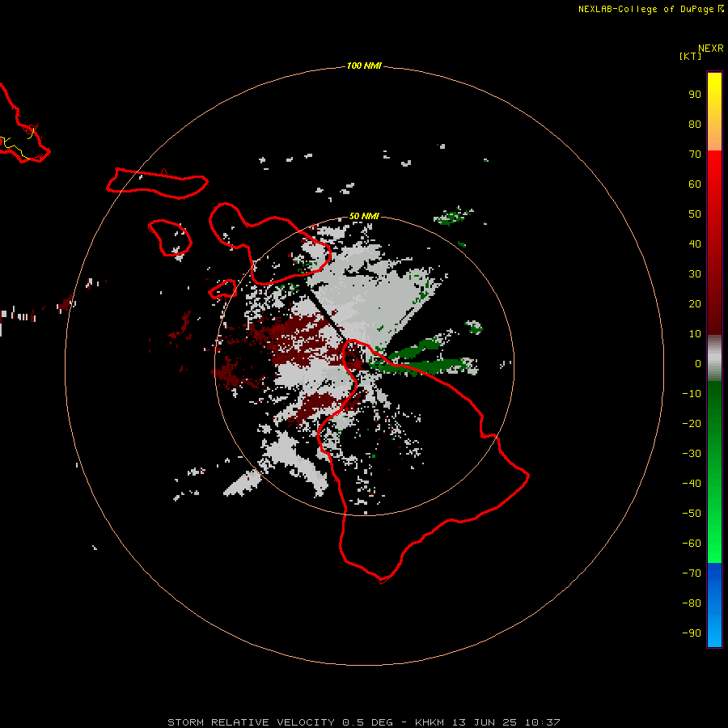
Task: Click the -60 value on velocity scale
Action: point(692,544)
